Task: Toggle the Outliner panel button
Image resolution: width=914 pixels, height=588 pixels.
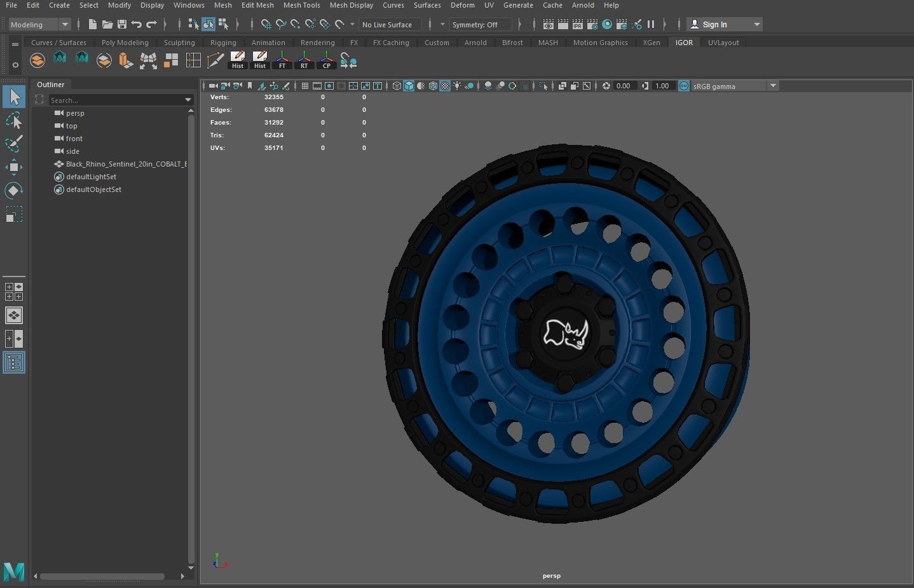Action: (14, 362)
